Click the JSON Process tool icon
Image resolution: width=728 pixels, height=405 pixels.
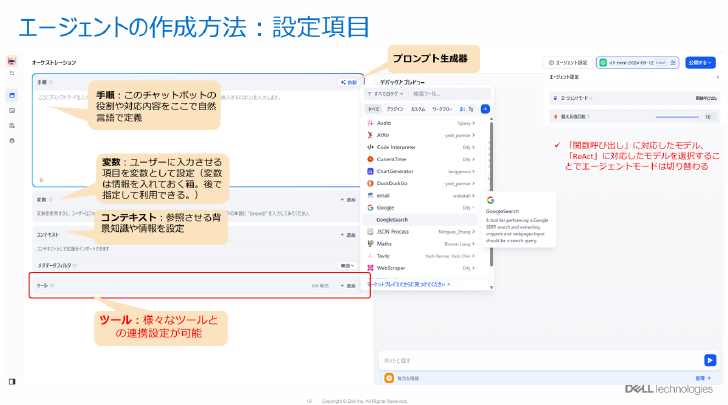coord(370,232)
